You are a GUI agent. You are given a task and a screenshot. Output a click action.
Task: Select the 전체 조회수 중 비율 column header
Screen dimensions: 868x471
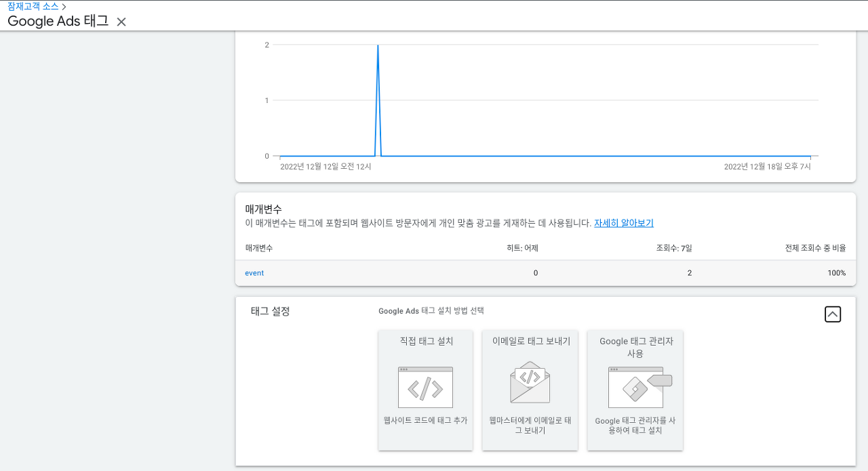click(x=816, y=249)
